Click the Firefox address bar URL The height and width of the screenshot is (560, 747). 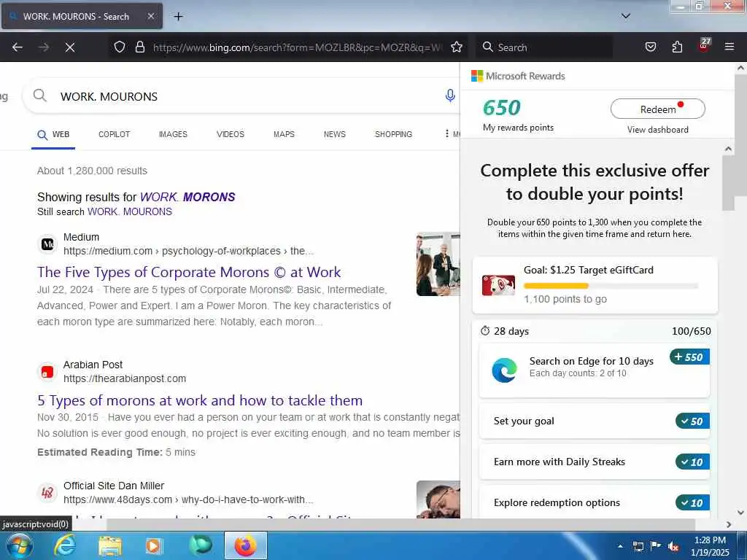pos(298,47)
